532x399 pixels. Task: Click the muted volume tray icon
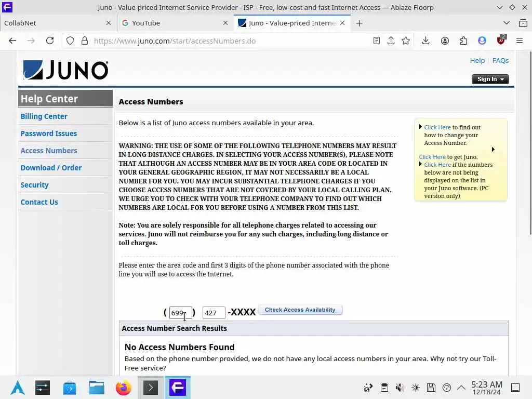(x=400, y=388)
